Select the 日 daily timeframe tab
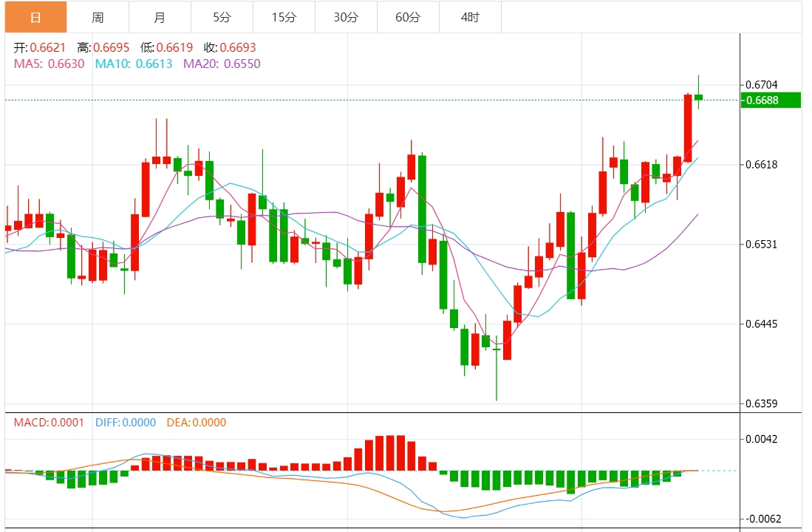This screenshot has height=532, width=812. 35,17
